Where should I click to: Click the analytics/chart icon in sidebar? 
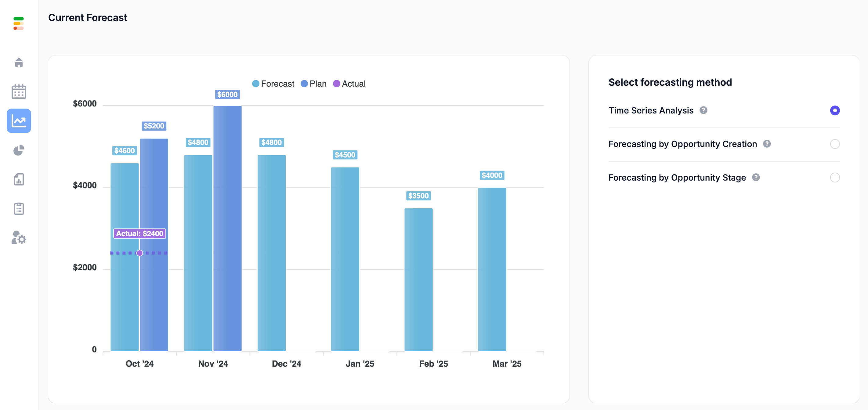click(x=19, y=120)
